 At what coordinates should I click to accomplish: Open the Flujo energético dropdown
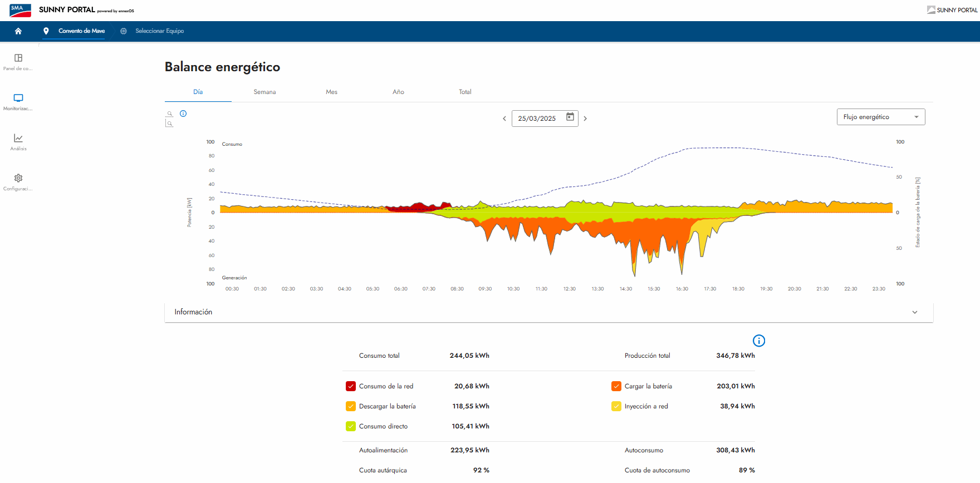coord(880,117)
